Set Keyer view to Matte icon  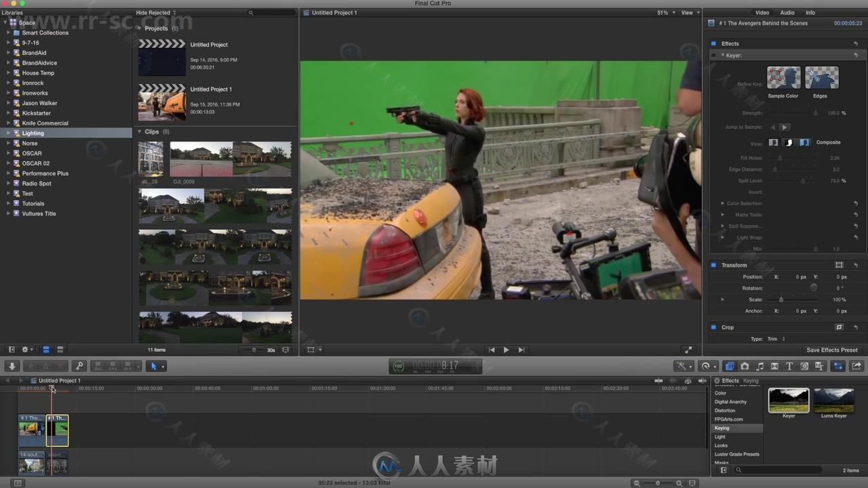tap(789, 142)
